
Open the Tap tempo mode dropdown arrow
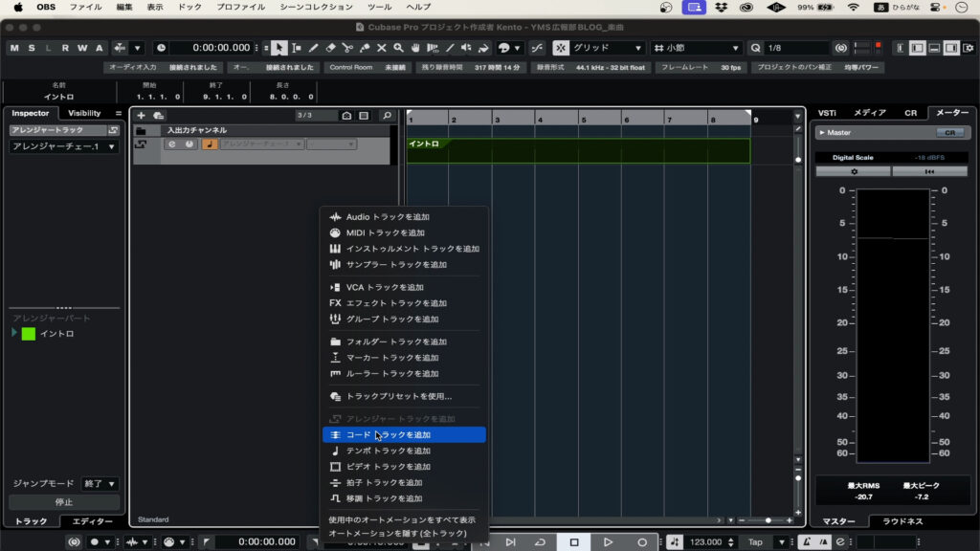[x=781, y=542]
